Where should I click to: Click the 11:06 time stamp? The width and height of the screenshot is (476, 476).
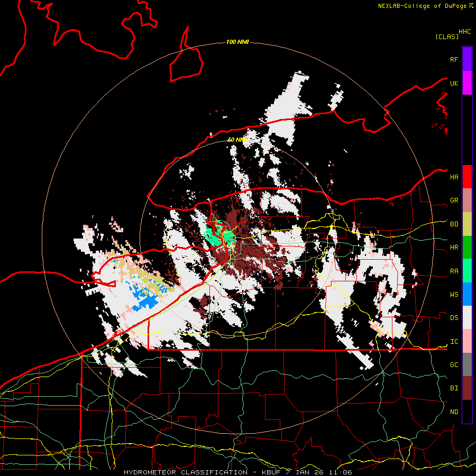tap(342, 472)
